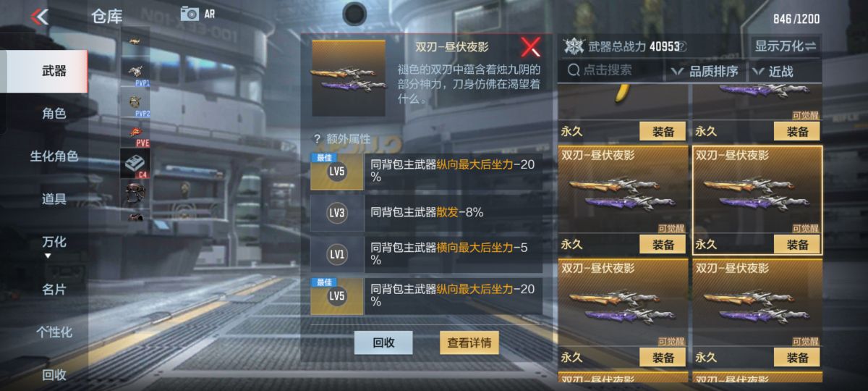The height and width of the screenshot is (391, 868).
Task: Select the first LV5 最佳 attribute
Action: [426, 172]
